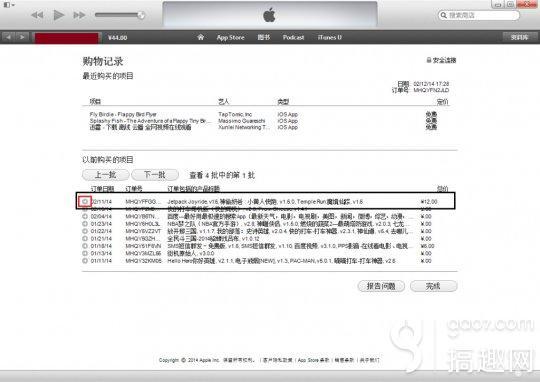Click the 下一批 next batch button
The image size is (540, 382).
click(x=155, y=175)
